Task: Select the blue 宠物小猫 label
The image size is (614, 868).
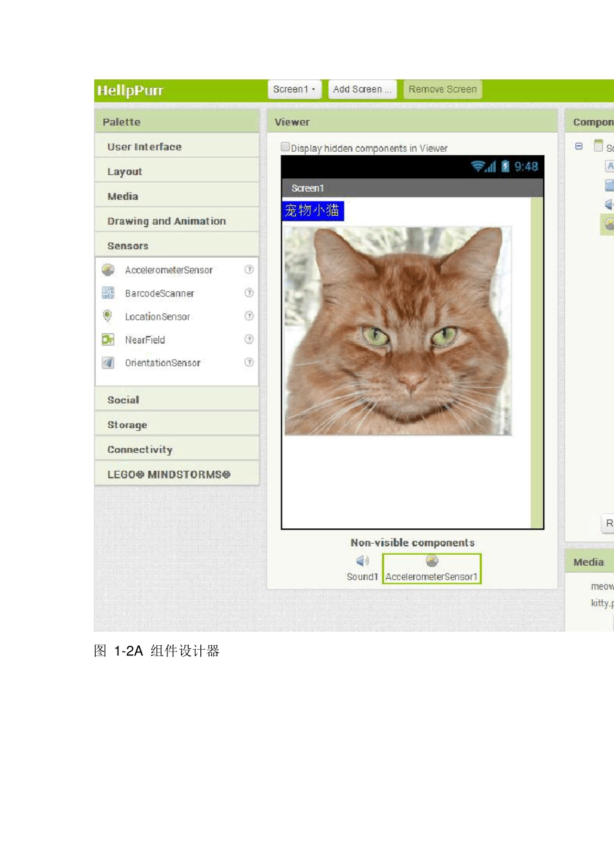Action: coord(313,211)
